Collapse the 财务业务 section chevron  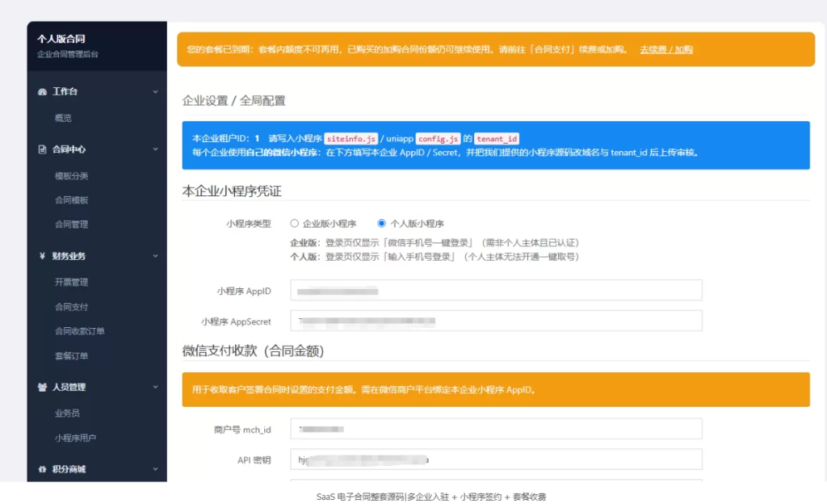156,256
